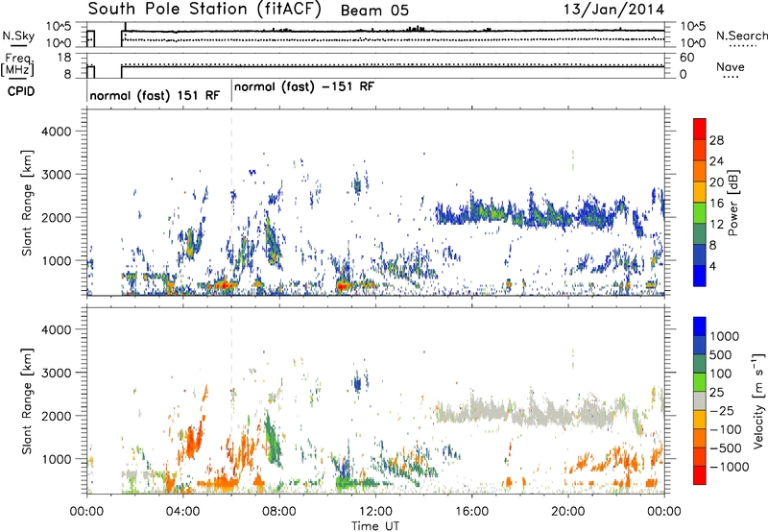Click the date '13/Jan/2014'
The image size is (768, 532).
click(613, 10)
